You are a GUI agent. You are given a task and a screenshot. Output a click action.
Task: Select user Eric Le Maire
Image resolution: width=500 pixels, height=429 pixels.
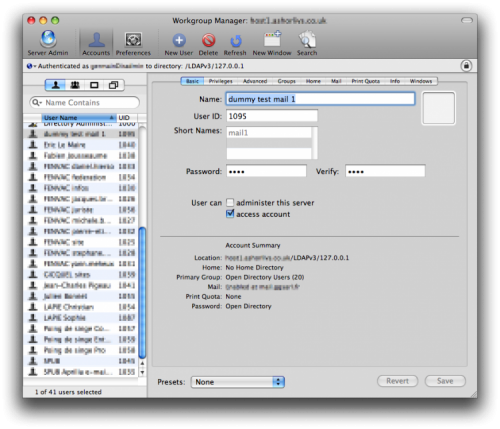(81, 145)
